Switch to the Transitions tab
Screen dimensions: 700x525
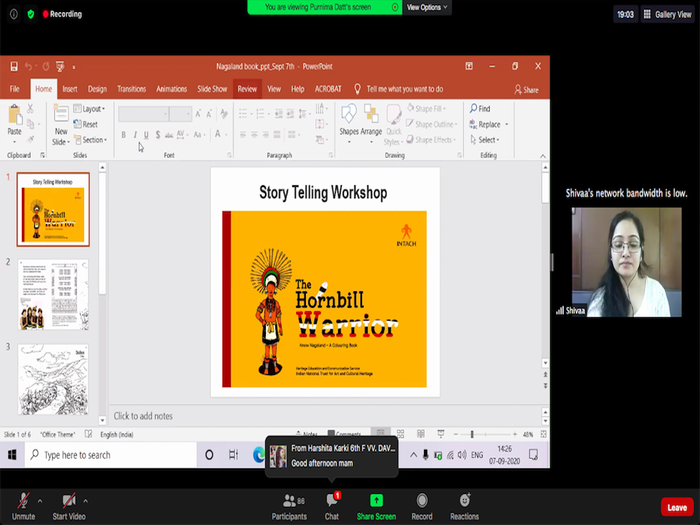pos(132,89)
